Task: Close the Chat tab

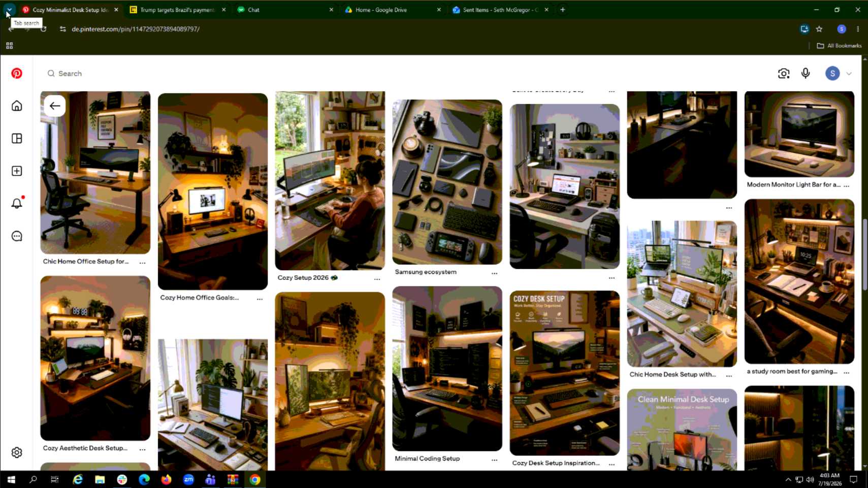Action: pos(331,10)
